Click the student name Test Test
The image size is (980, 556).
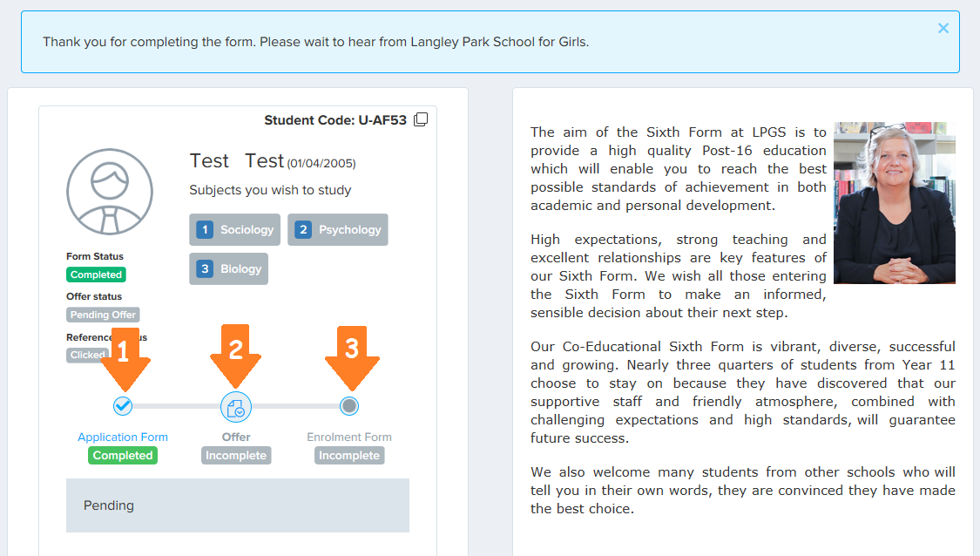(x=237, y=160)
